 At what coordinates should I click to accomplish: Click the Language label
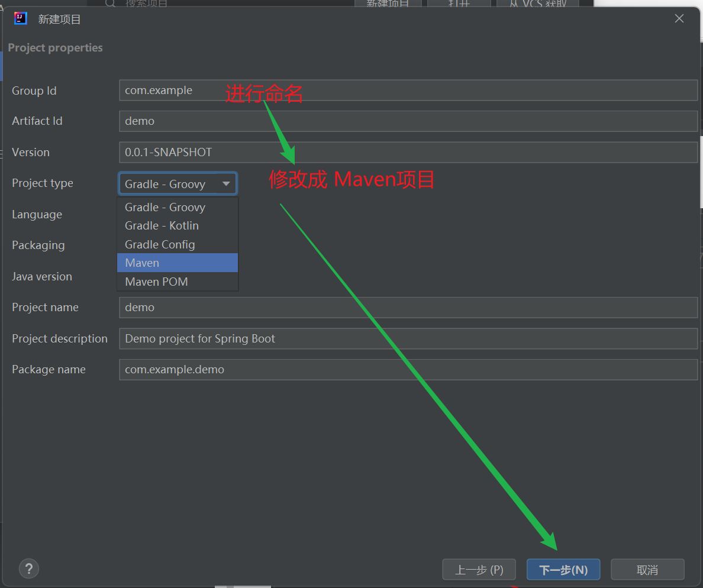click(37, 215)
